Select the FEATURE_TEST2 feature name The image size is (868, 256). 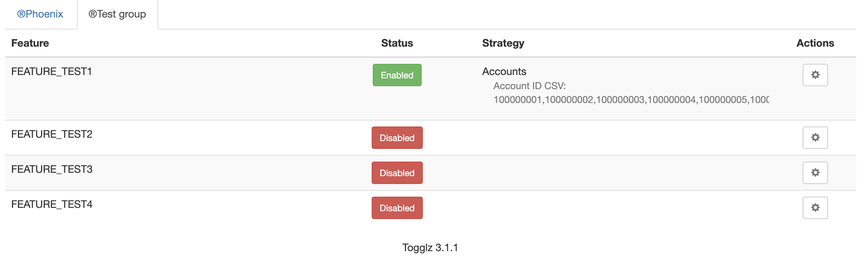click(x=53, y=134)
